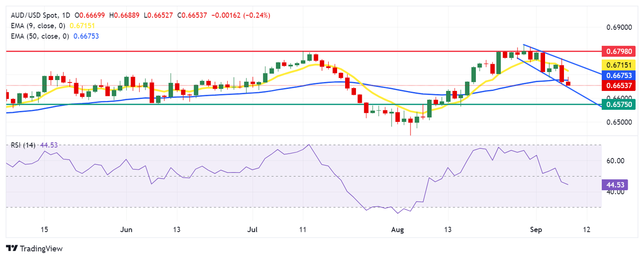Image resolution: width=644 pixels, height=259 pixels.
Task: Click the last red candle on chart
Action: (568, 83)
